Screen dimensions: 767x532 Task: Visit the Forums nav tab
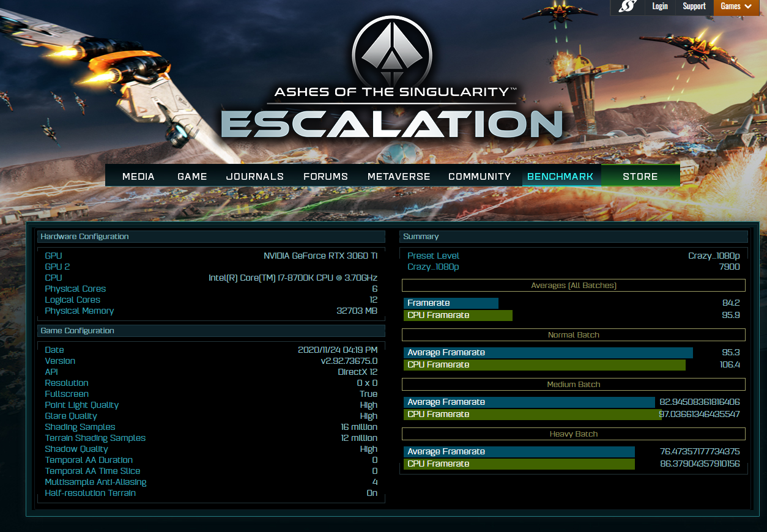[x=325, y=176]
